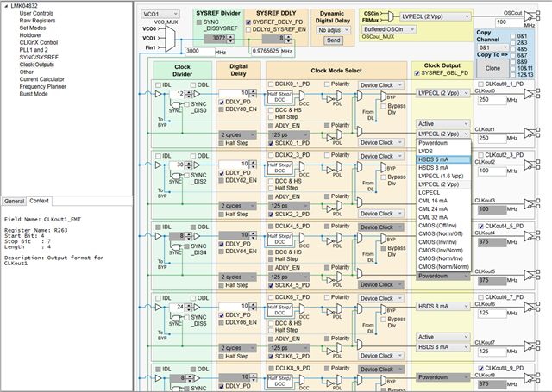The height and width of the screenshot is (392, 552).
Task: Open CLKout0 LVPECL (2 Vpp) format dropdown
Action: (442, 93)
